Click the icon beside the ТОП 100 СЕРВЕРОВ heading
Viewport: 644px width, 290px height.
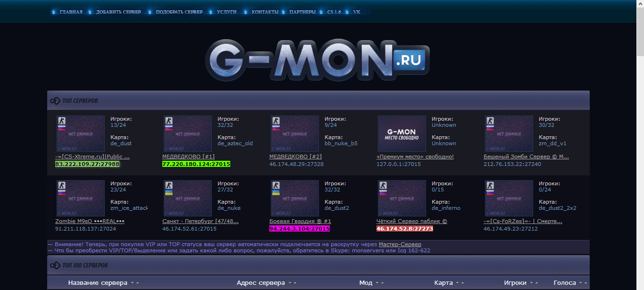[55, 265]
